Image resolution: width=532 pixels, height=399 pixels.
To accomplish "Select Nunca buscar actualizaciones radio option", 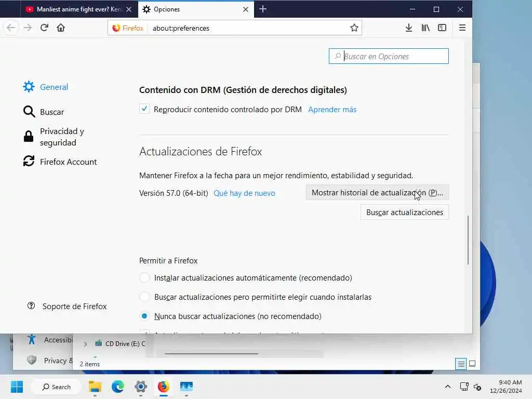I will (x=144, y=316).
